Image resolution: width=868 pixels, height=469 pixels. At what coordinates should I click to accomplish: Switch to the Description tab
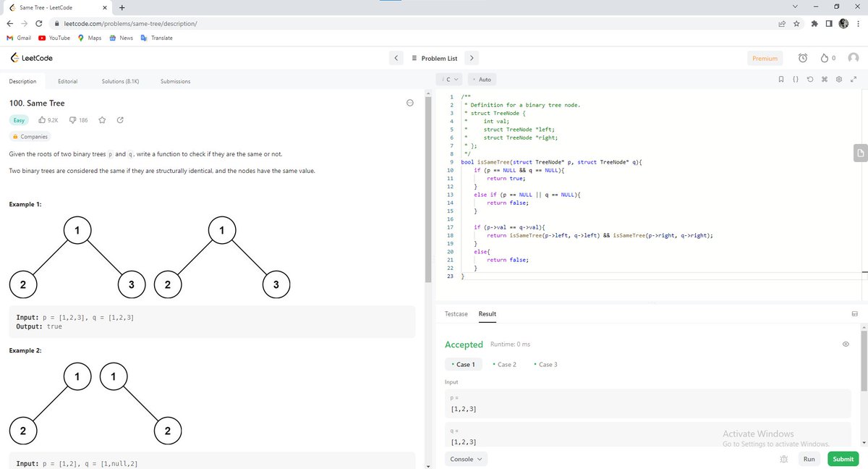22,81
